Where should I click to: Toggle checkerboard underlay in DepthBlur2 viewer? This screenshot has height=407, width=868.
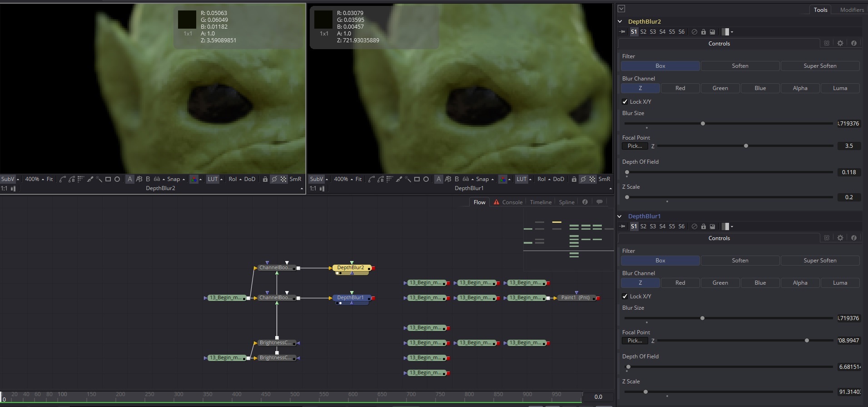click(283, 179)
